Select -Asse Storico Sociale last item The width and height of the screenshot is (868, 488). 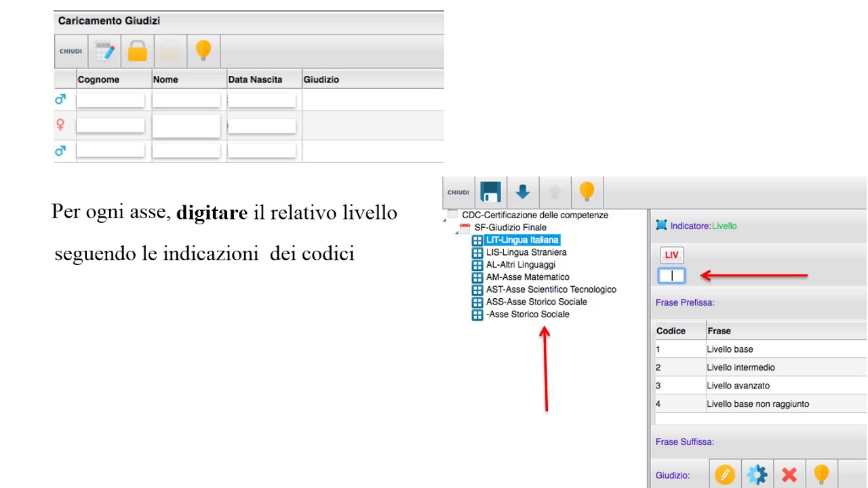pos(528,314)
